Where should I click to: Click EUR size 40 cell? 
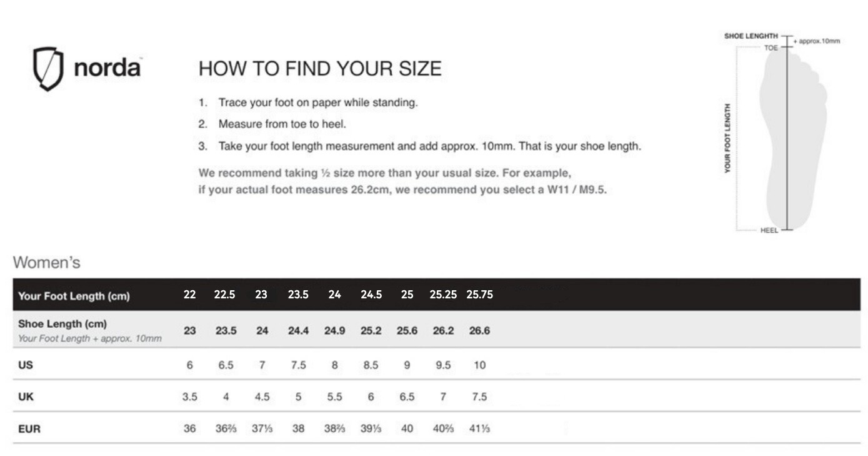407,429
